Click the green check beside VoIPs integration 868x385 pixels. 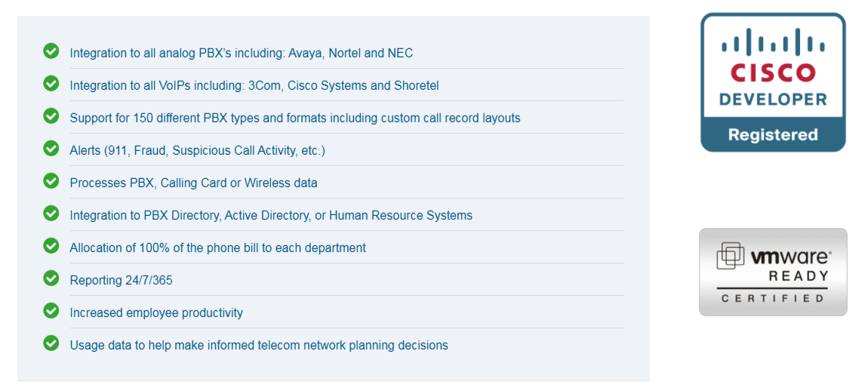(51, 84)
